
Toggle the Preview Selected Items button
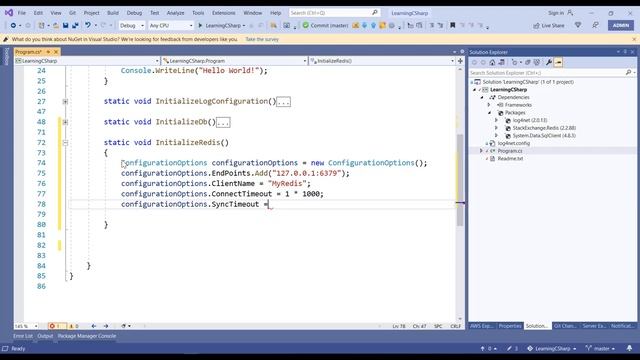[558, 62]
